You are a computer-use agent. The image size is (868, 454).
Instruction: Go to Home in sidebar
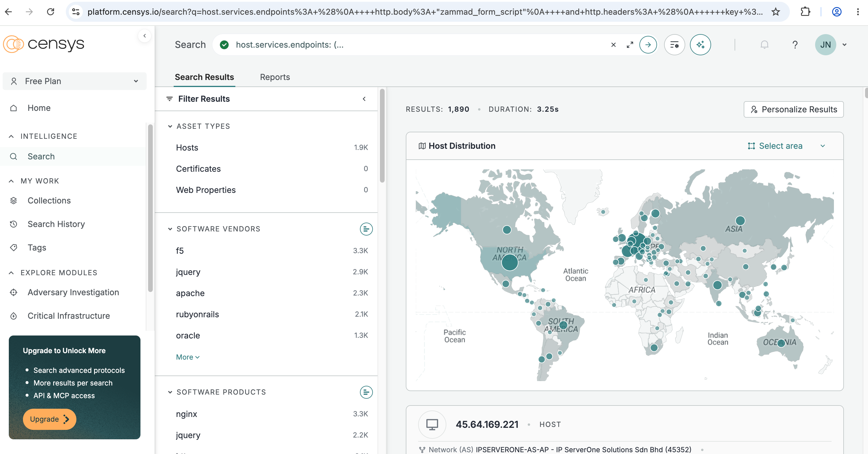[39, 108]
